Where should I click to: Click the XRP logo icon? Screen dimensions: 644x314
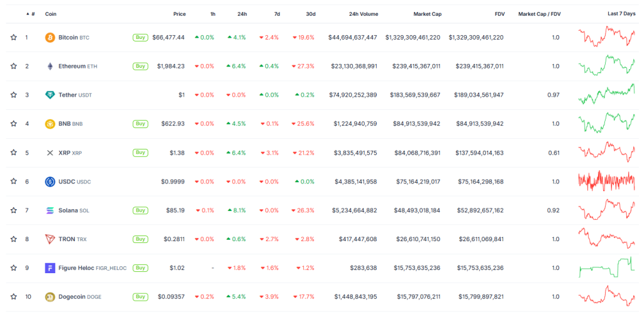click(x=50, y=153)
